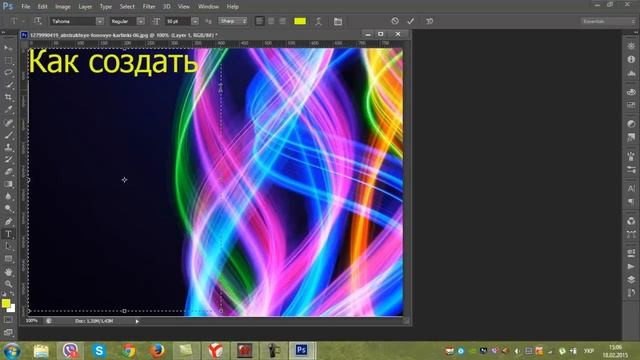Toggle text orientation in options bar
640x360 pixels.
38,21
